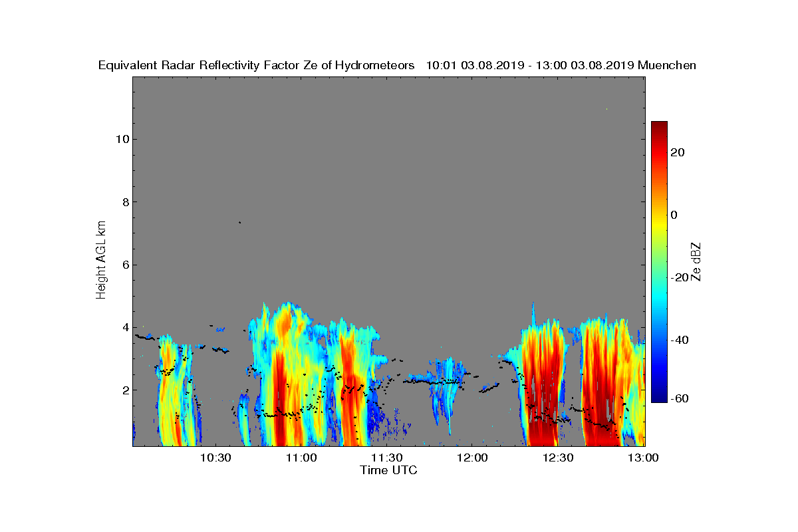
Task: Click the 13:00 time tick label
Action: click(x=643, y=458)
